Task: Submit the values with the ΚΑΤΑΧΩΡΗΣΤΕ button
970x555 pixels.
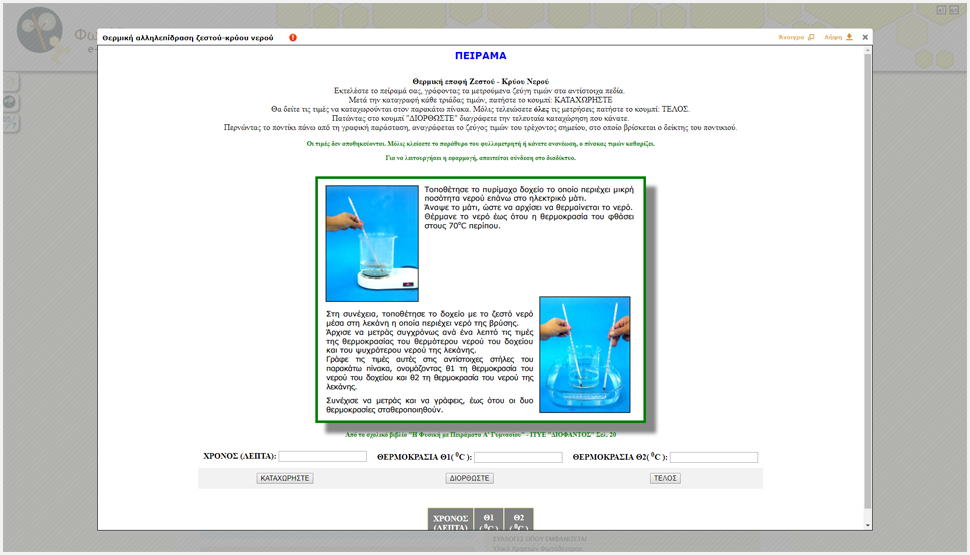Action: pos(285,478)
